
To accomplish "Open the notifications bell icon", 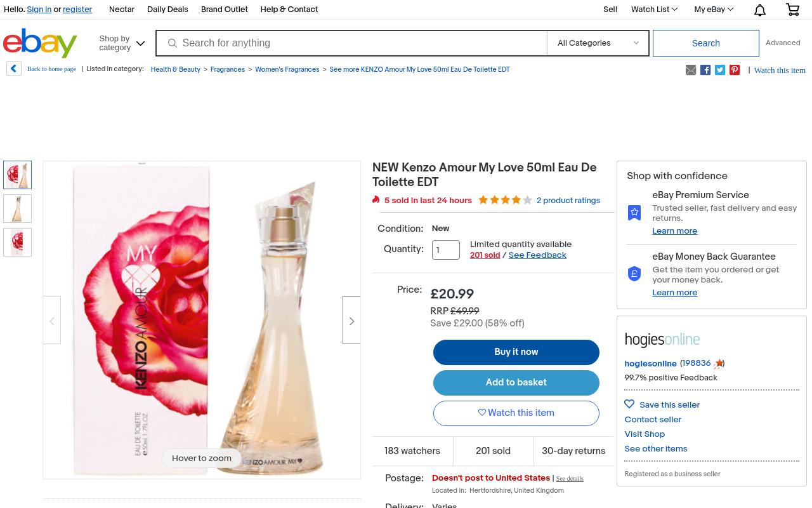I will pos(760,10).
